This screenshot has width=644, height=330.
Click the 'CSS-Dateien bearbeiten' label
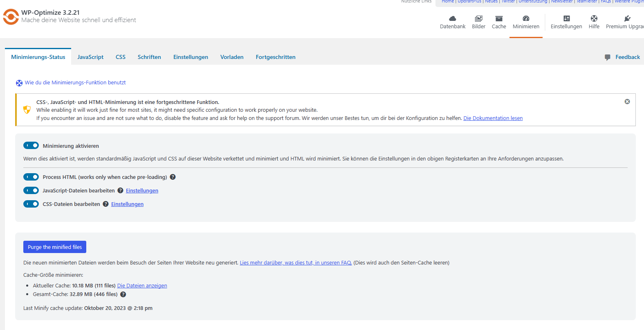click(x=71, y=204)
